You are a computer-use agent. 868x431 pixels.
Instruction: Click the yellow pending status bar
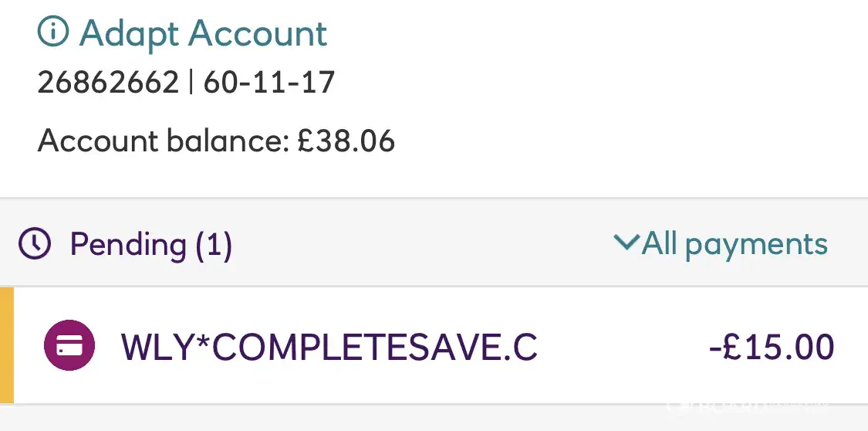pyautogui.click(x=7, y=345)
